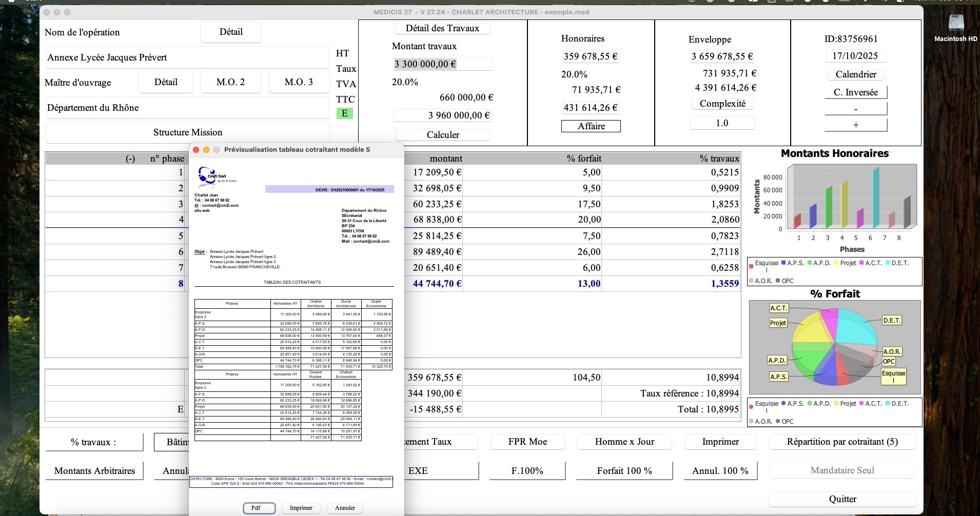Click the minus stepper button
The height and width of the screenshot is (516, 980).
click(x=856, y=109)
